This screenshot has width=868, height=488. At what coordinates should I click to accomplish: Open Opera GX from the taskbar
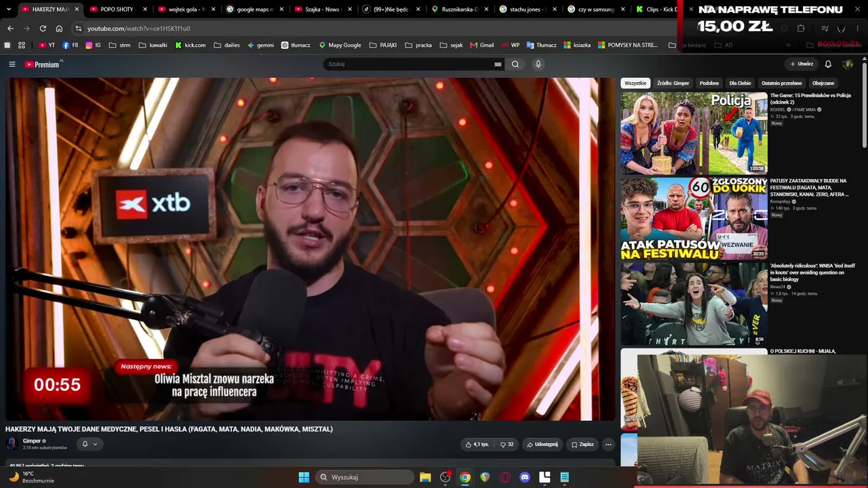(505, 477)
